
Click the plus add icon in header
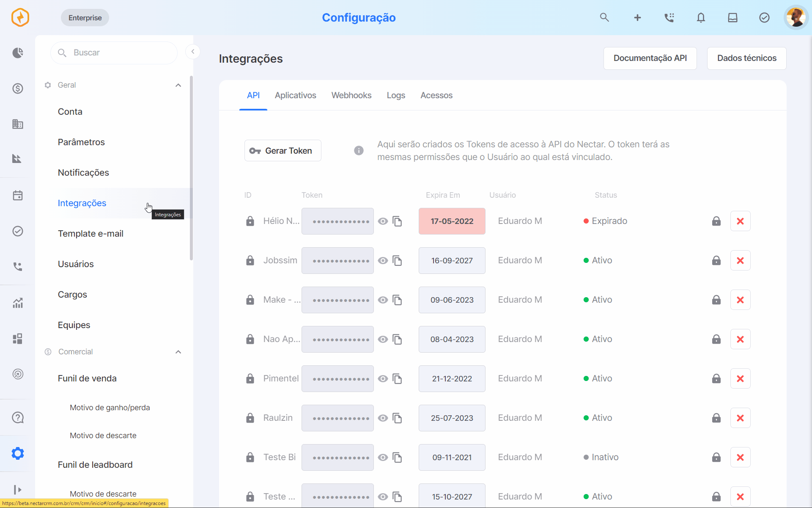tap(637, 17)
